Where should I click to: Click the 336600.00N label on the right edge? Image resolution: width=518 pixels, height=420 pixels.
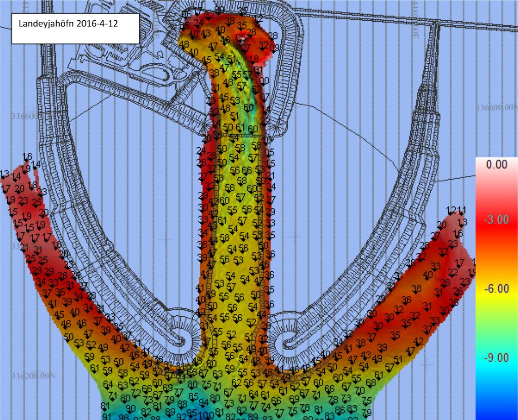[x=497, y=108]
